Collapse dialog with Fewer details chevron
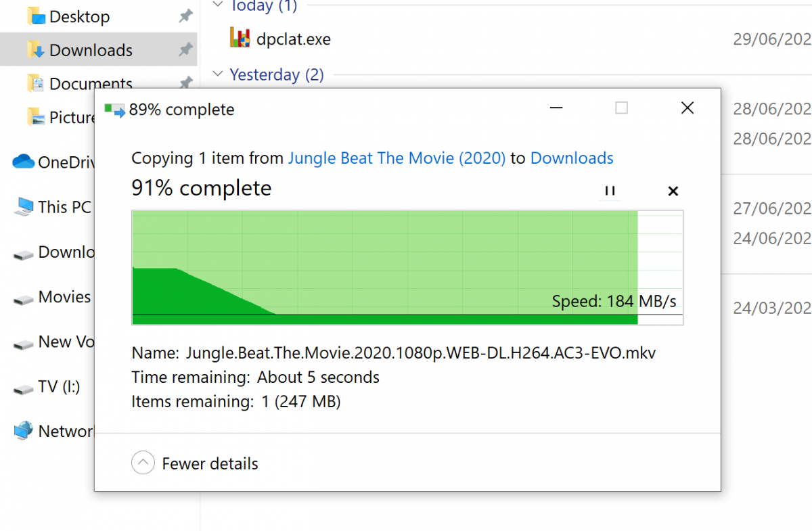The width and height of the screenshot is (812, 531). [143, 463]
